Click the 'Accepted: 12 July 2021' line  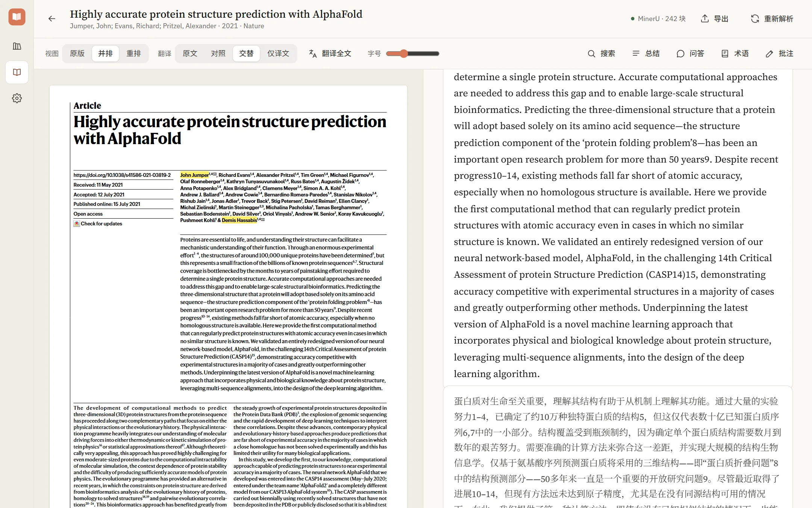pos(99,195)
